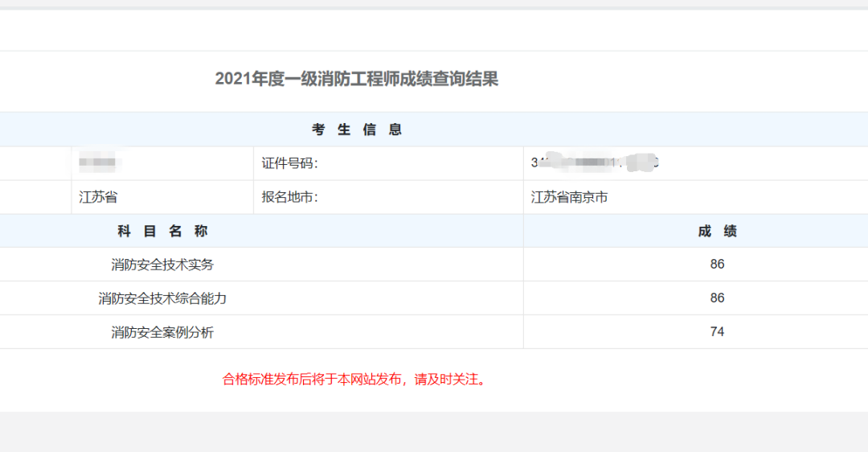Screen dimensions: 868x452
Task: Click the score 86 for 消防安全技术实务
Action: pos(717,265)
